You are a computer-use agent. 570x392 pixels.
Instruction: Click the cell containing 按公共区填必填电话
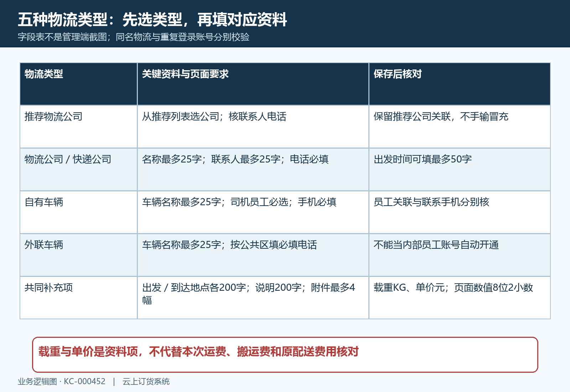tap(253, 255)
